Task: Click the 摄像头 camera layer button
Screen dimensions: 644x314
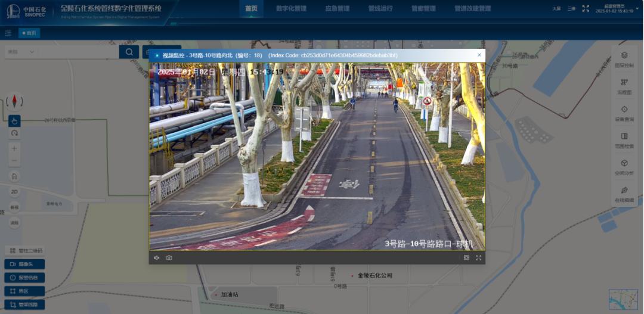Action: click(x=24, y=264)
